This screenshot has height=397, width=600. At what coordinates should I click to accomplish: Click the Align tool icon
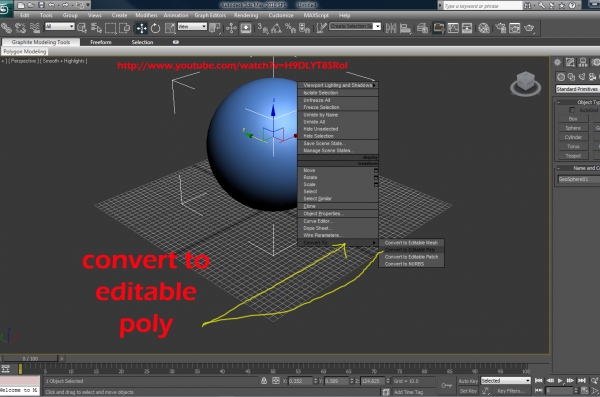pyautogui.click(x=405, y=28)
